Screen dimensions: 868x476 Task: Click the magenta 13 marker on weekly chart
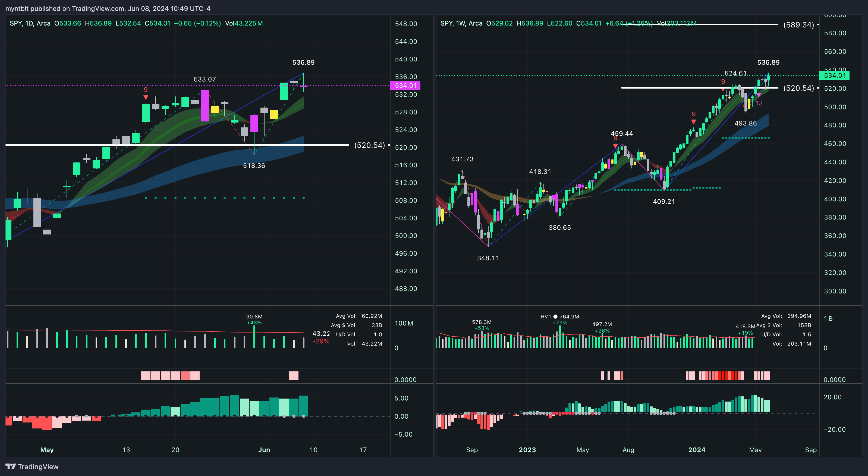[x=759, y=103]
